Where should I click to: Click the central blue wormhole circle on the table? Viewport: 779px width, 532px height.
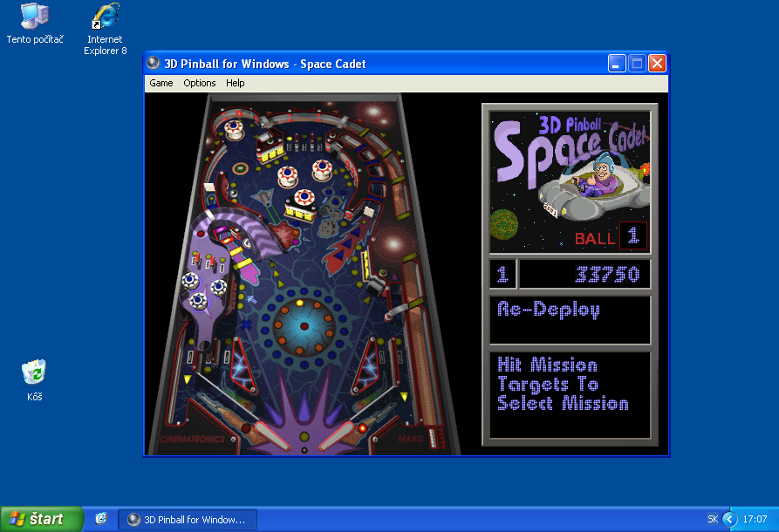coord(304,326)
